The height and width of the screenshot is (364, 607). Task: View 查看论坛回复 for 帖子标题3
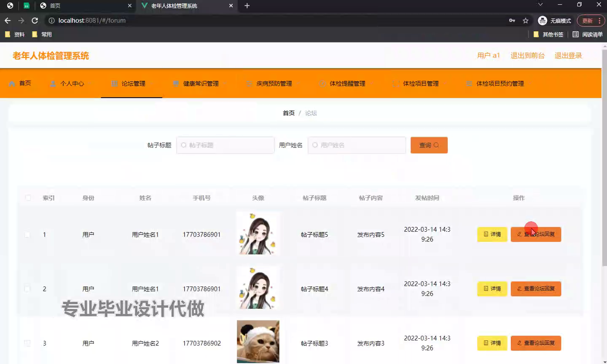pos(536,343)
